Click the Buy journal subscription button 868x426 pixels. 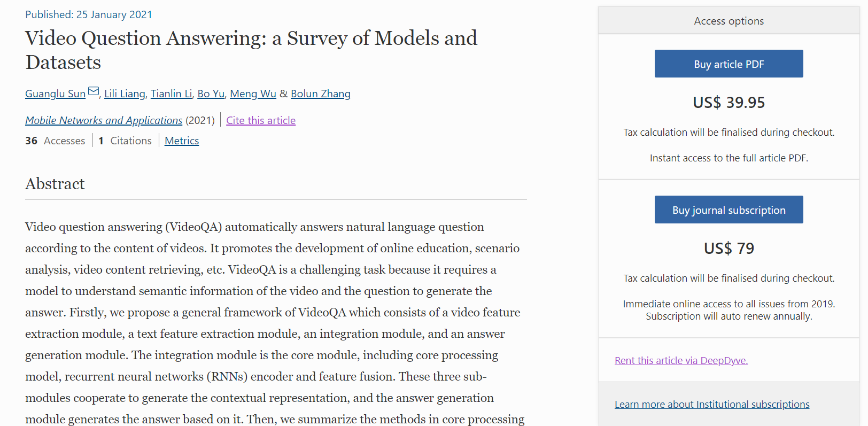coord(728,210)
